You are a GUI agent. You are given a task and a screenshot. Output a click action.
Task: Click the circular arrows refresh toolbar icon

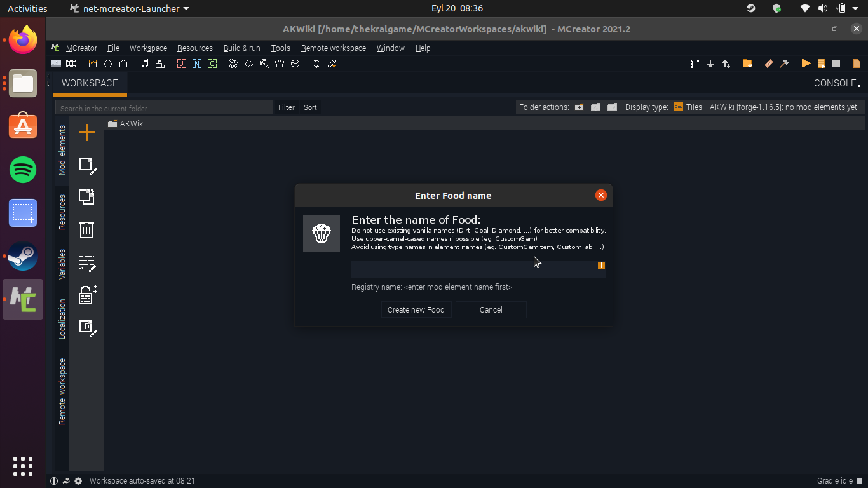[316, 64]
